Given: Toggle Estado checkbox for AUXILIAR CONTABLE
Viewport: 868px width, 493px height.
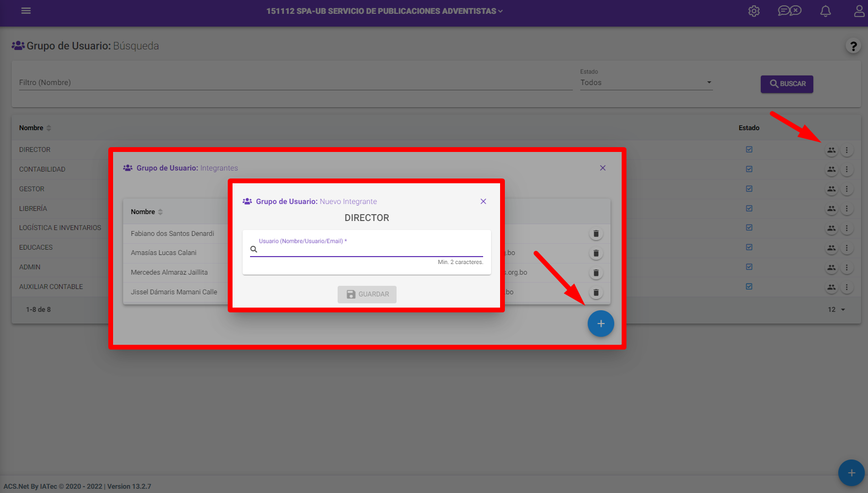Looking at the screenshot, I should click(x=749, y=286).
